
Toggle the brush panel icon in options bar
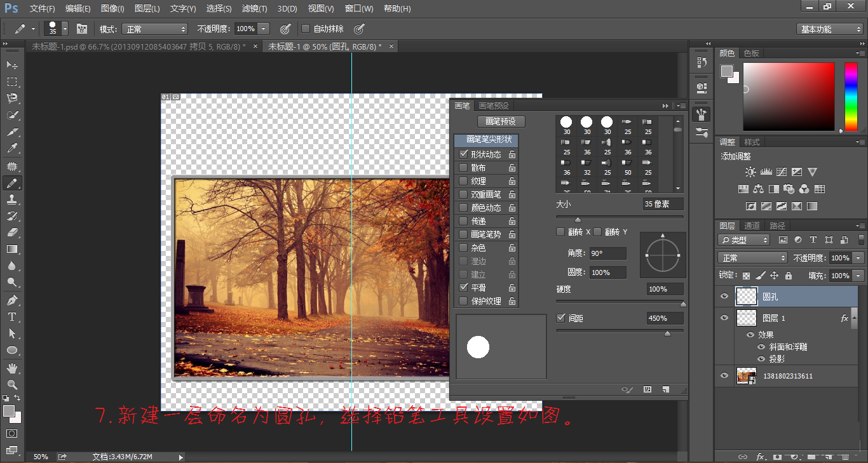point(81,29)
